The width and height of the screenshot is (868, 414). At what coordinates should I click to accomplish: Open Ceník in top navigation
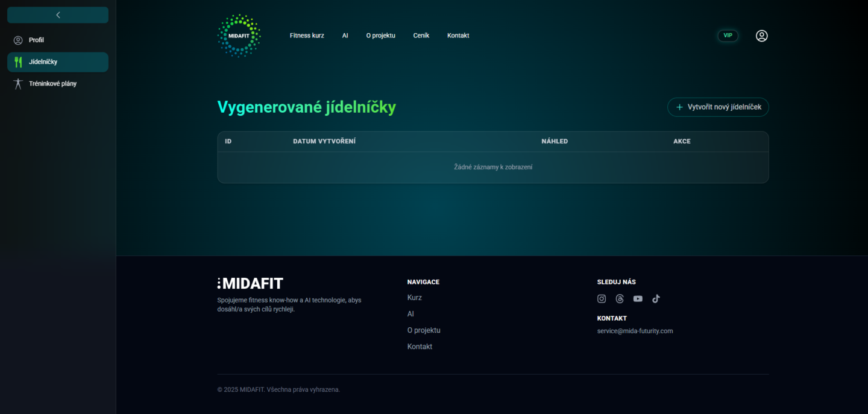click(x=421, y=36)
